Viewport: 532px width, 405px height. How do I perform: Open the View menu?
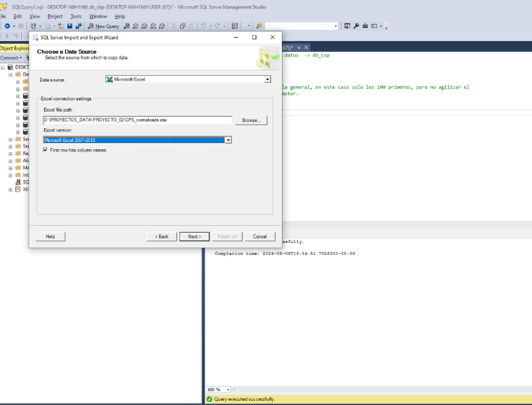35,16
